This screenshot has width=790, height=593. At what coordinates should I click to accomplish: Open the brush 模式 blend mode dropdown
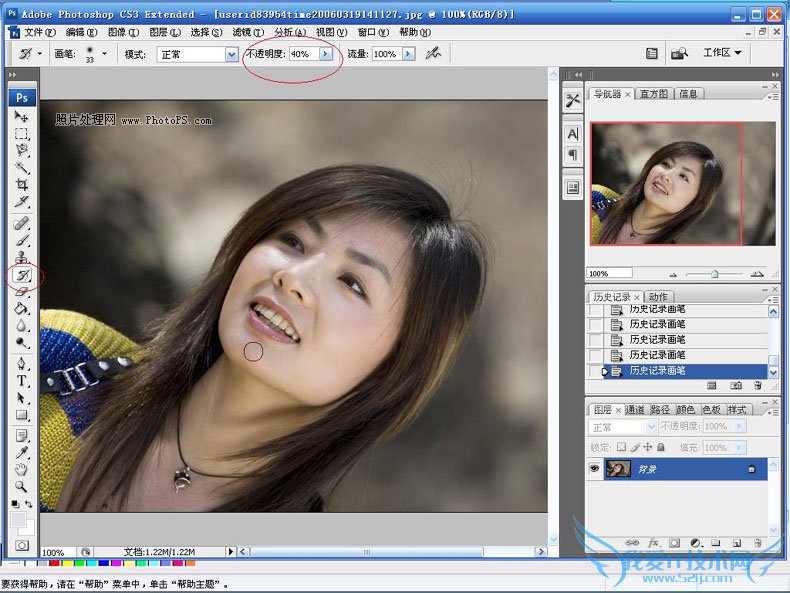231,54
